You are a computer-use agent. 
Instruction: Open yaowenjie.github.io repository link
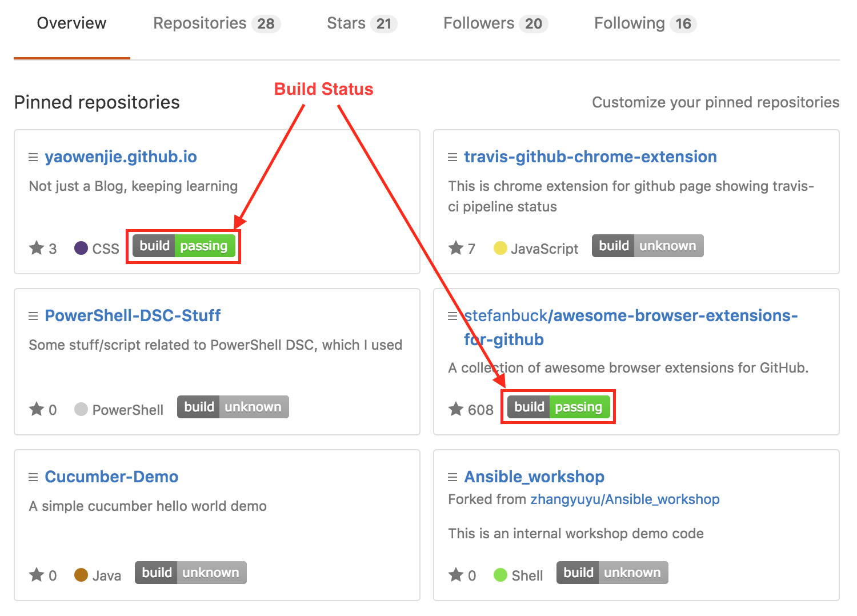121,157
